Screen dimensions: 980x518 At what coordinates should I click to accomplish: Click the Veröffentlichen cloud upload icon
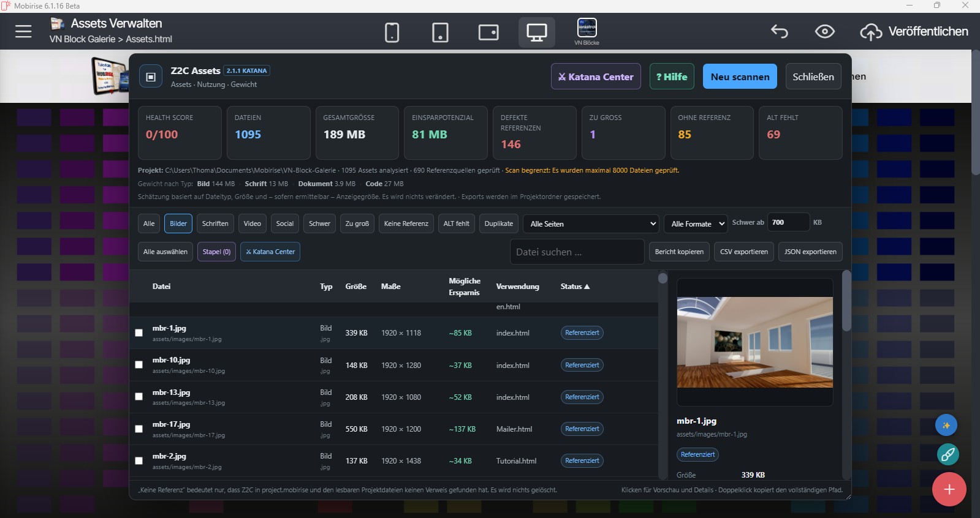(x=871, y=32)
